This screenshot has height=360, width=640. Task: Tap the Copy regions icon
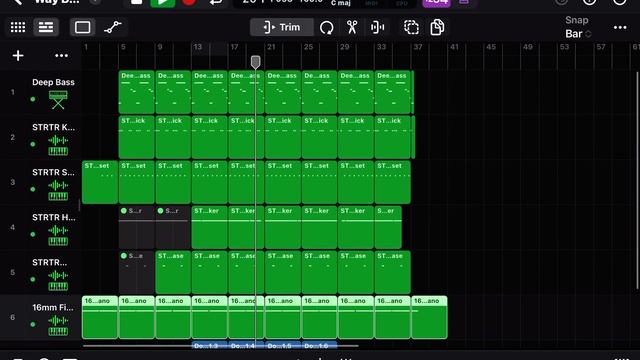pos(437,27)
